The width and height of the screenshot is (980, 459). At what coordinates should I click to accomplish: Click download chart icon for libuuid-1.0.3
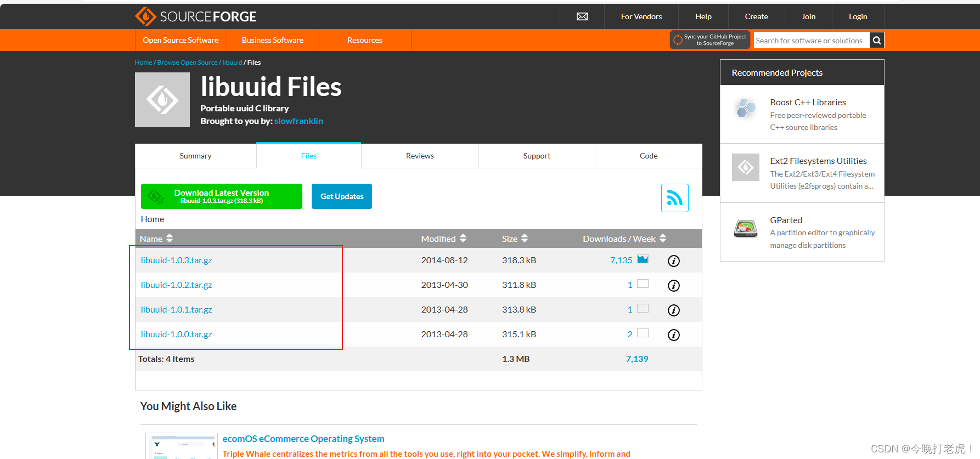click(643, 259)
